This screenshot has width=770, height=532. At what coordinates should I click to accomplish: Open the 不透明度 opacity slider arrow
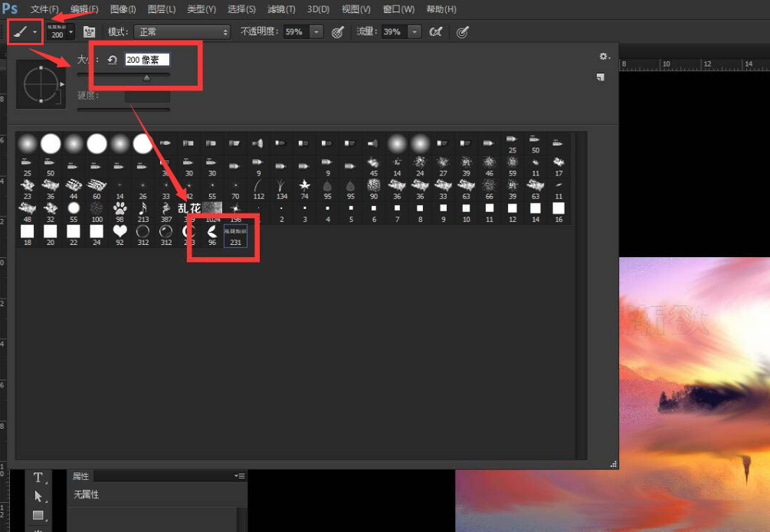316,32
